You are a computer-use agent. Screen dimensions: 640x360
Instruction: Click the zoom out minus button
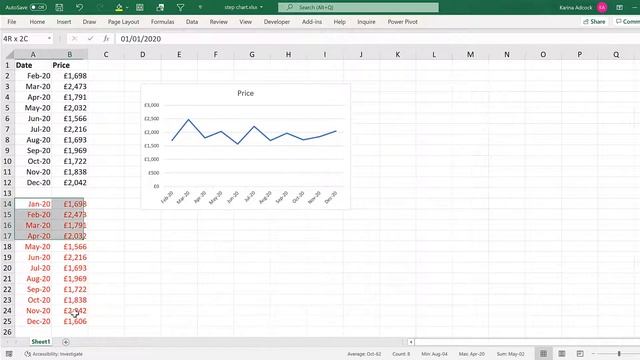tap(594, 353)
